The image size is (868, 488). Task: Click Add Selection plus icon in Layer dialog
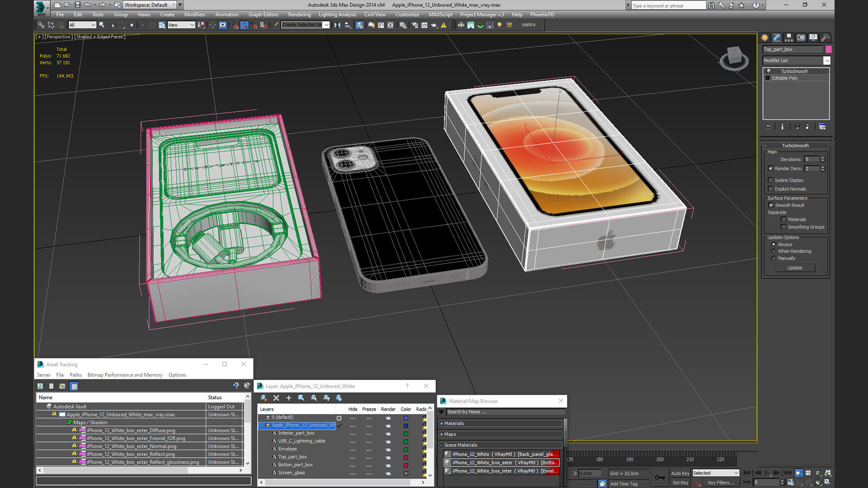pyautogui.click(x=288, y=398)
